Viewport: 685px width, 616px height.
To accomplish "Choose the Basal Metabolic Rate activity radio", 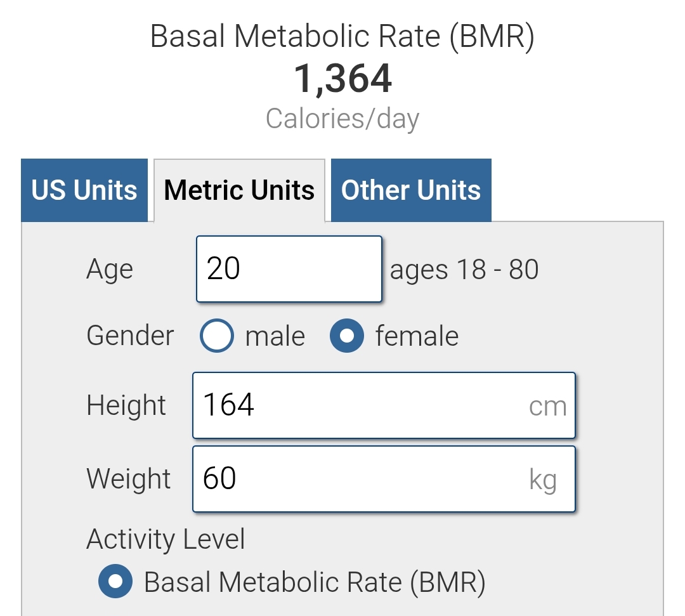I will coord(115,582).
